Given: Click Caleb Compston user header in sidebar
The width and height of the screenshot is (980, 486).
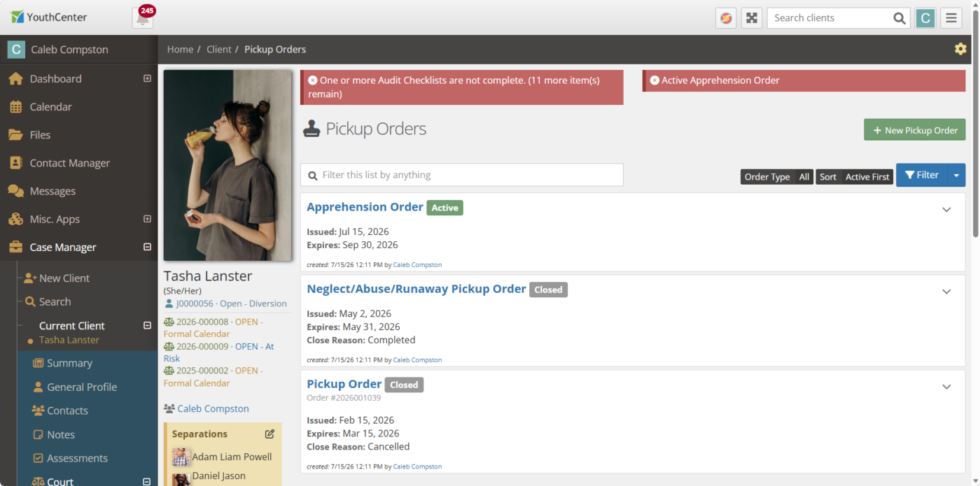Looking at the screenshot, I should coord(78,50).
